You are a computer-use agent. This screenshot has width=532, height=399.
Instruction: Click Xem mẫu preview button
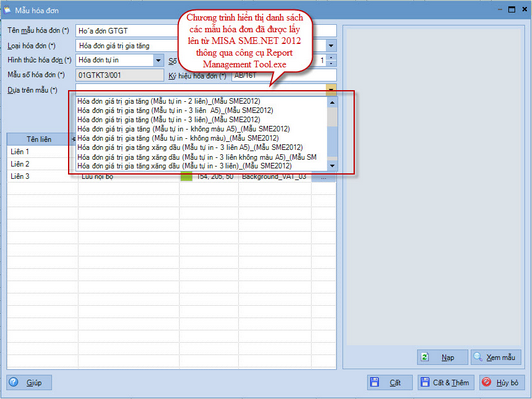coord(496,357)
